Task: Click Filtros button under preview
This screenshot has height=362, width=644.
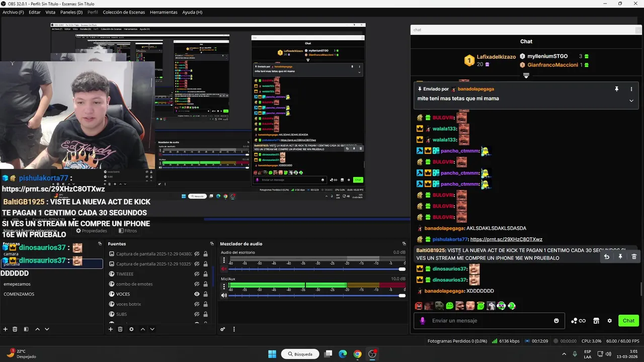Action: click(127, 231)
